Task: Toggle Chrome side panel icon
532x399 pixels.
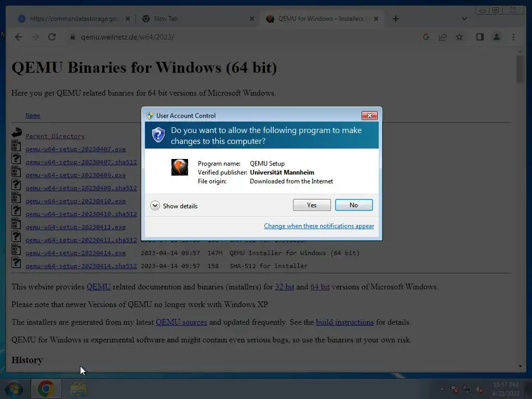Action: click(x=480, y=37)
